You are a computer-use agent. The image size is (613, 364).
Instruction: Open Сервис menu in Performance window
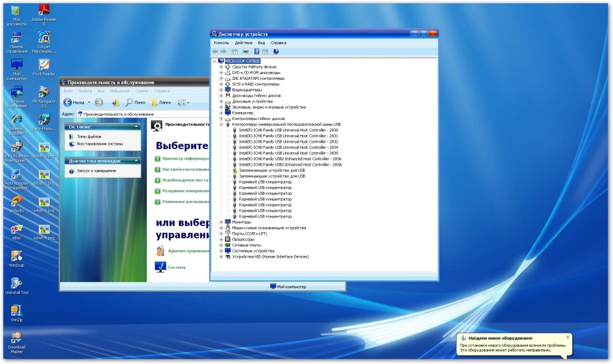tap(142, 91)
